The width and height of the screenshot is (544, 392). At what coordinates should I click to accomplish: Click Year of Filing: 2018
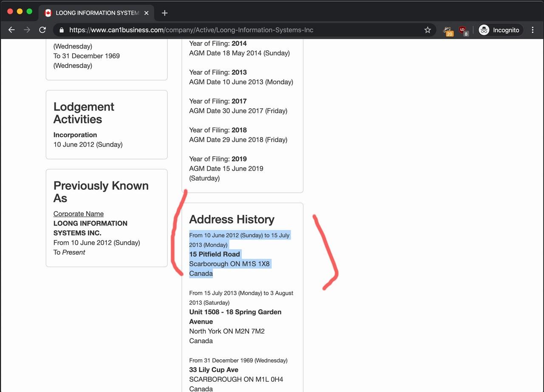click(x=218, y=130)
